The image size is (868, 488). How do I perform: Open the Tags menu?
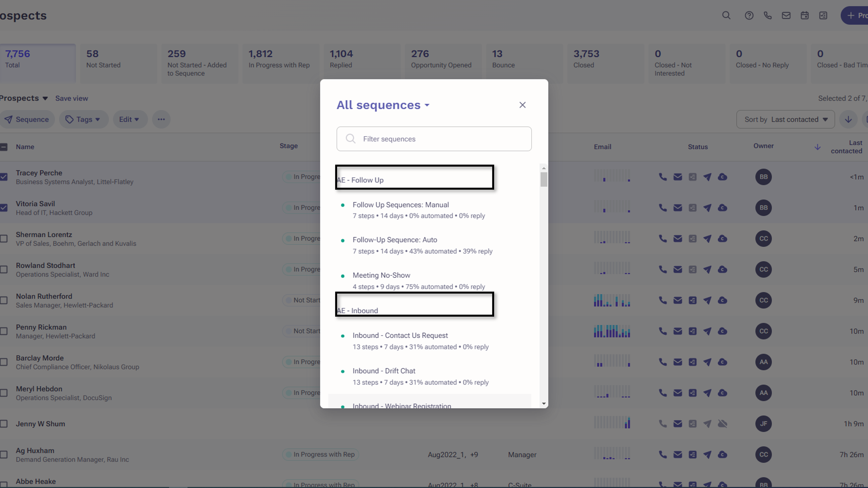click(x=83, y=119)
